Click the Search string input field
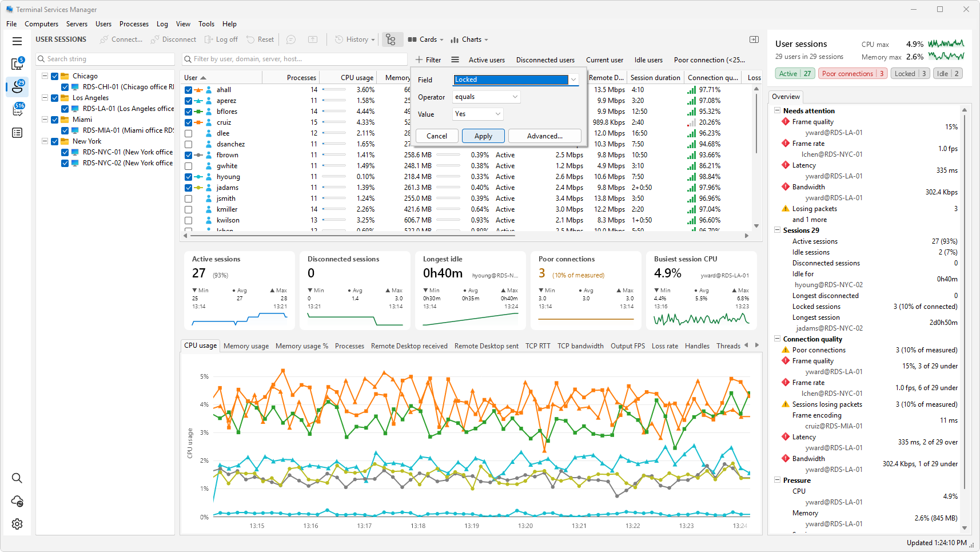Screen dimensions: 980x552 (x=105, y=59)
